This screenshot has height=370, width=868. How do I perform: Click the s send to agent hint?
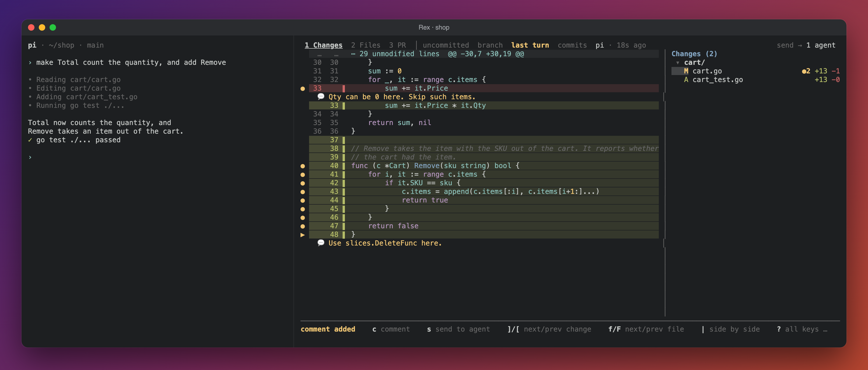(x=458, y=329)
